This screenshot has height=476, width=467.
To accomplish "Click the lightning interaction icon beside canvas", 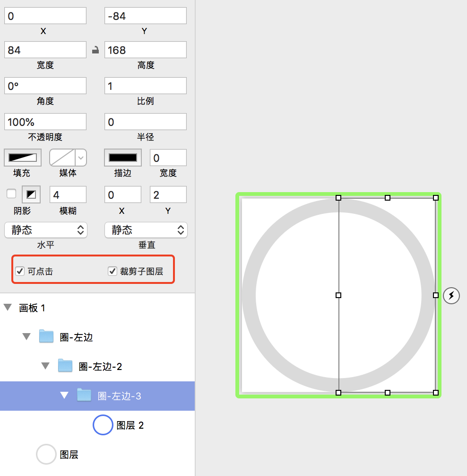I will (451, 295).
